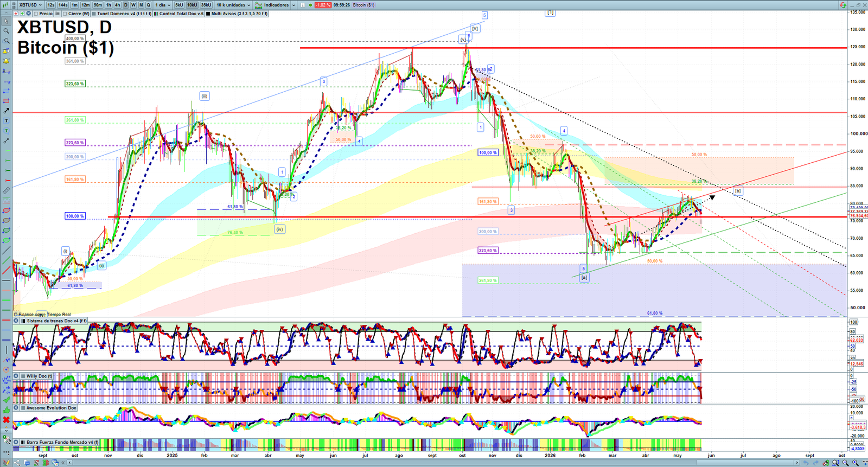868x467 pixels.
Task: Switch to the W weekly timeframe
Action: coord(133,5)
